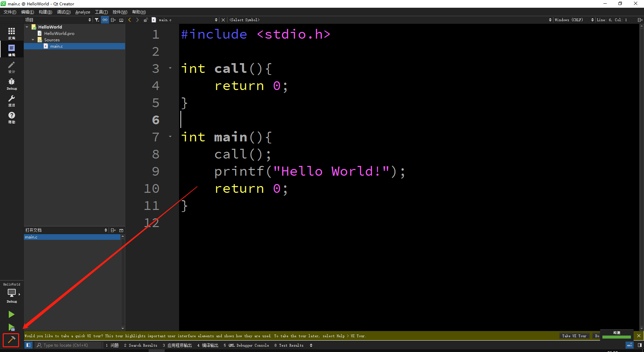Collapse the Sources folder node
The width and height of the screenshot is (644, 352).
point(33,40)
